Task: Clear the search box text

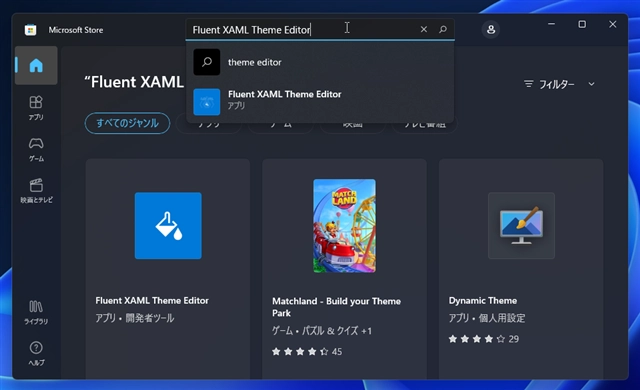Action: 424,29
